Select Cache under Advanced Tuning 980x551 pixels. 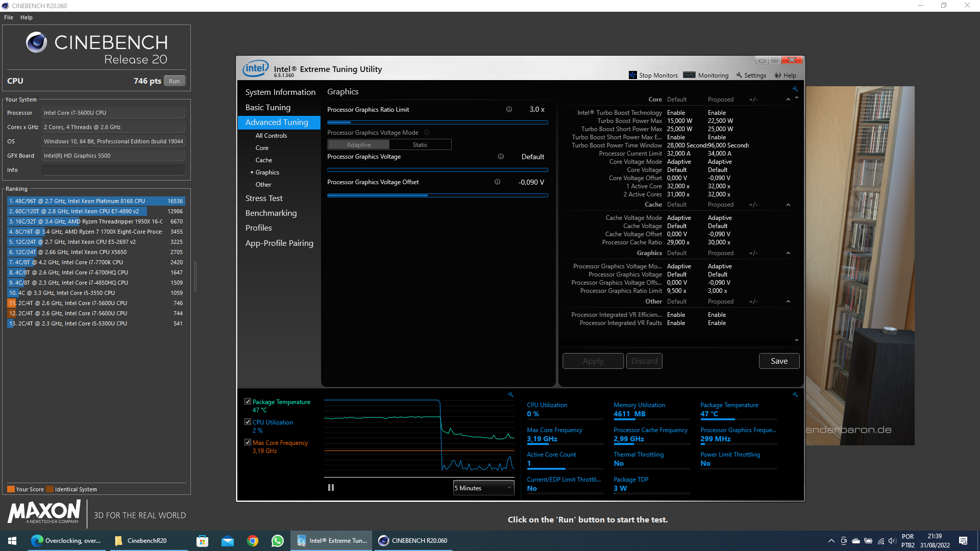pyautogui.click(x=264, y=160)
